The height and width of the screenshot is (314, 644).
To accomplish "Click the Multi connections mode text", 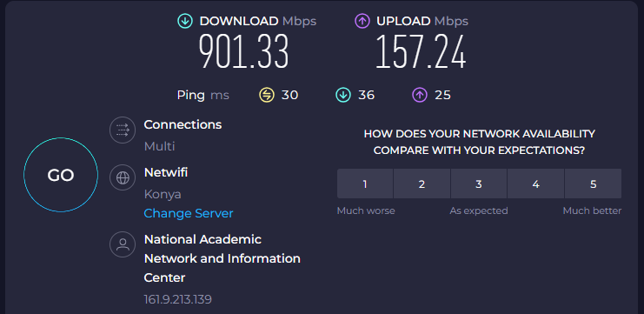I will [159, 146].
